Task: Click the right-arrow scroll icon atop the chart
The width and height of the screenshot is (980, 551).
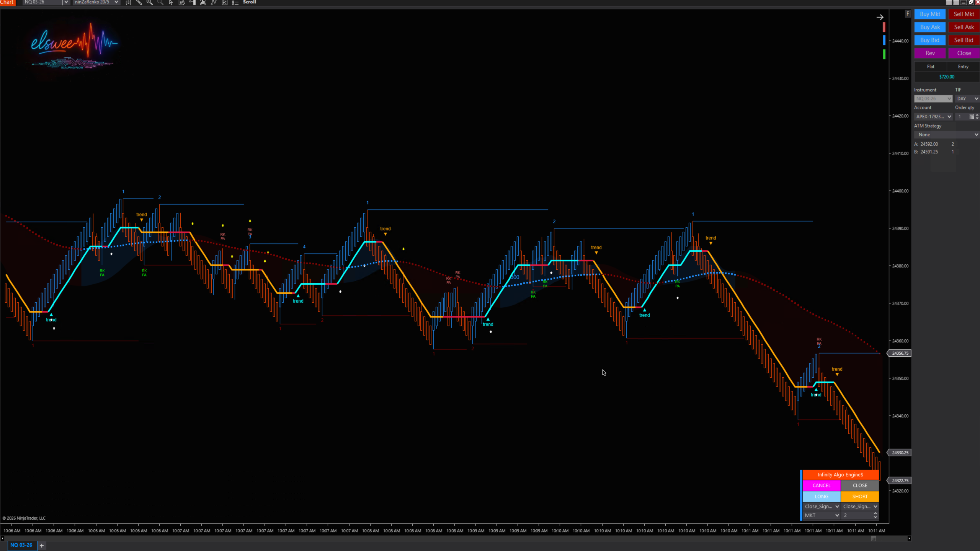Action: click(880, 17)
